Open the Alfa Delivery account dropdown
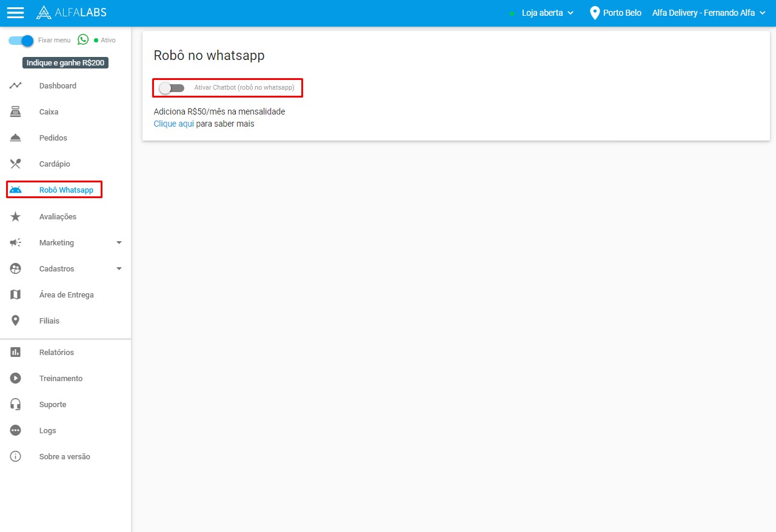 (x=709, y=13)
